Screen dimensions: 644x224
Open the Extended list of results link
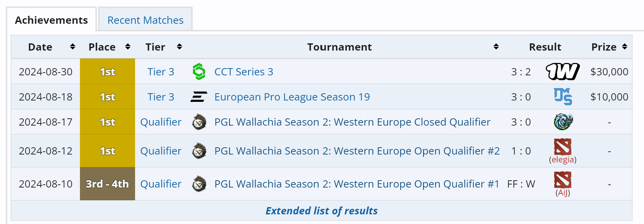321,211
